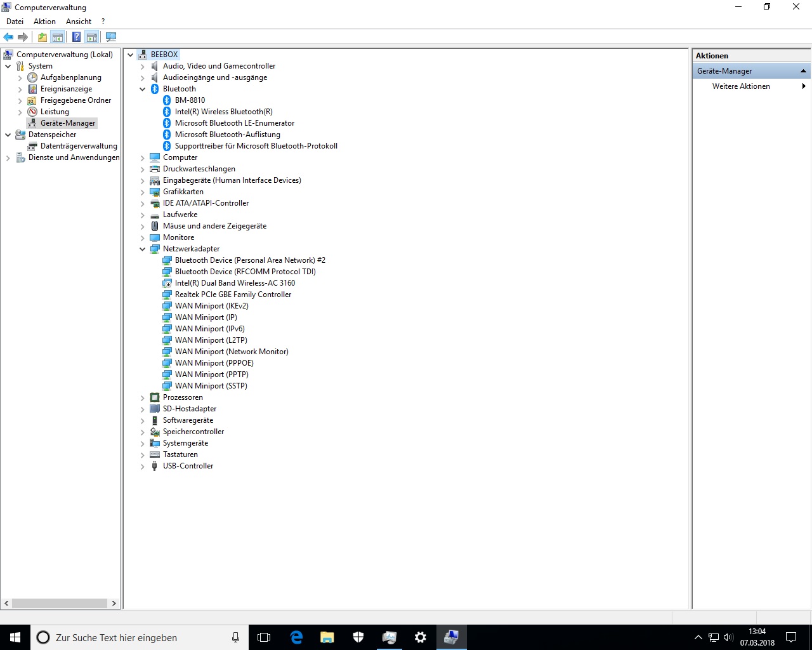Screen dimensions: 812x650
Task: Open the Datei menu
Action: [x=15, y=22]
